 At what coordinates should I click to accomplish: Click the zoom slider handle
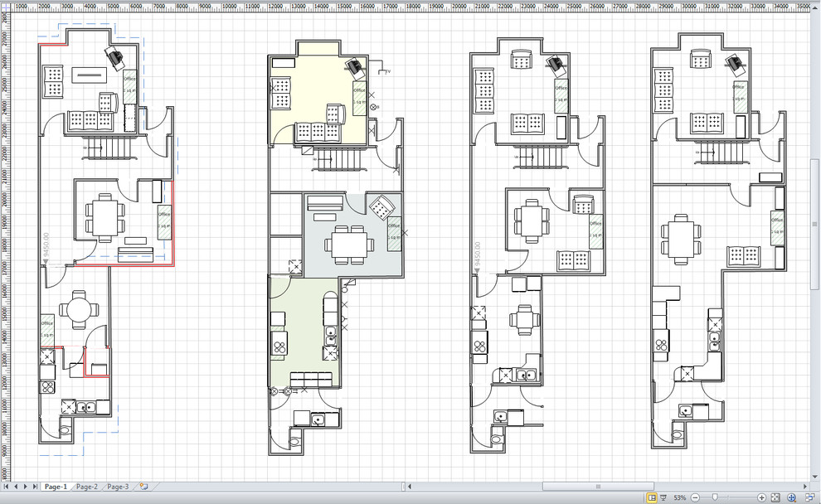[715, 497]
